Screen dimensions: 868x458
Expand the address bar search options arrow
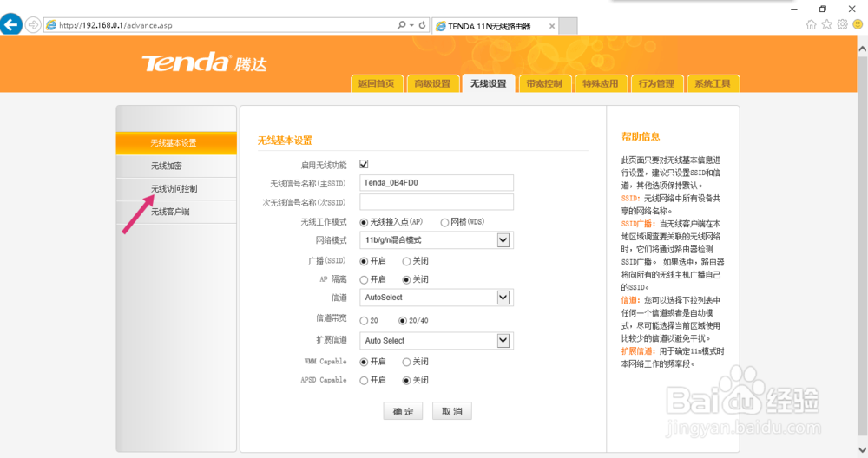click(x=411, y=25)
